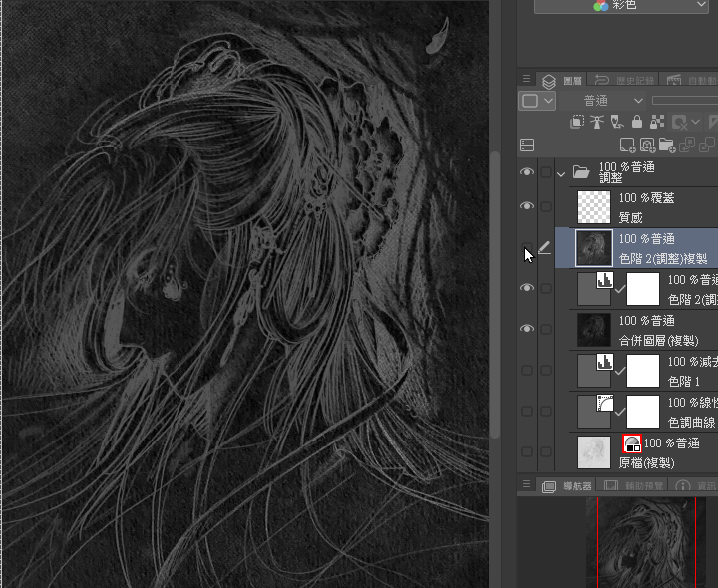This screenshot has height=588, width=718.
Task: Click transfer to lower layer icon
Action: pos(687,145)
